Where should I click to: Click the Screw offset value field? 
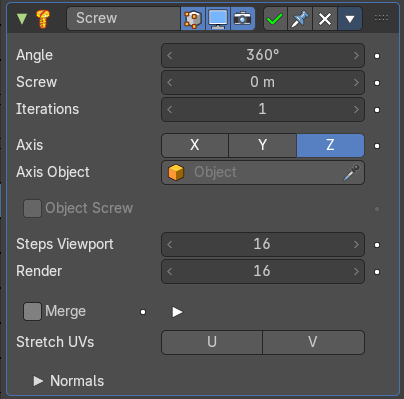263,82
